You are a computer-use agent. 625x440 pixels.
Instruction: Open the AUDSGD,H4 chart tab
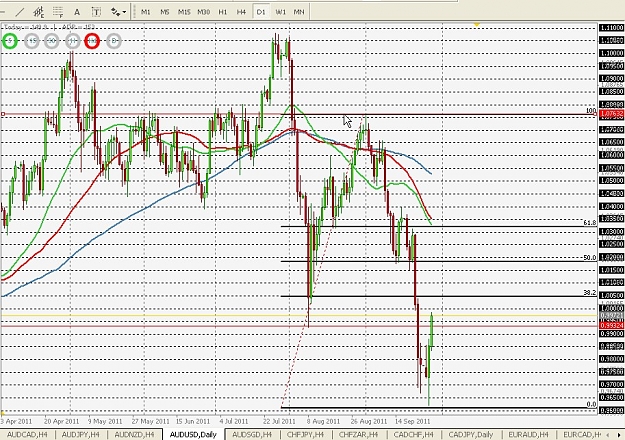(252, 434)
